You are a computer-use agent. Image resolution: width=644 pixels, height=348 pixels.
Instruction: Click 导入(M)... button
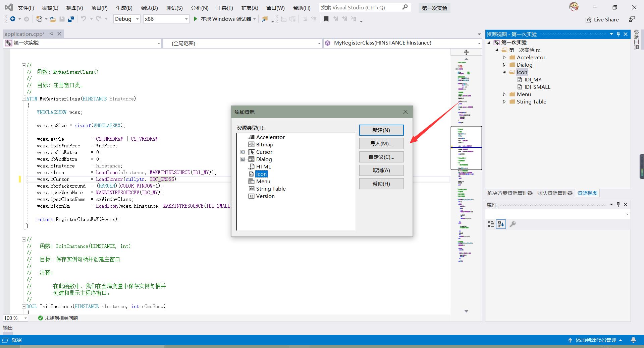[x=381, y=144]
